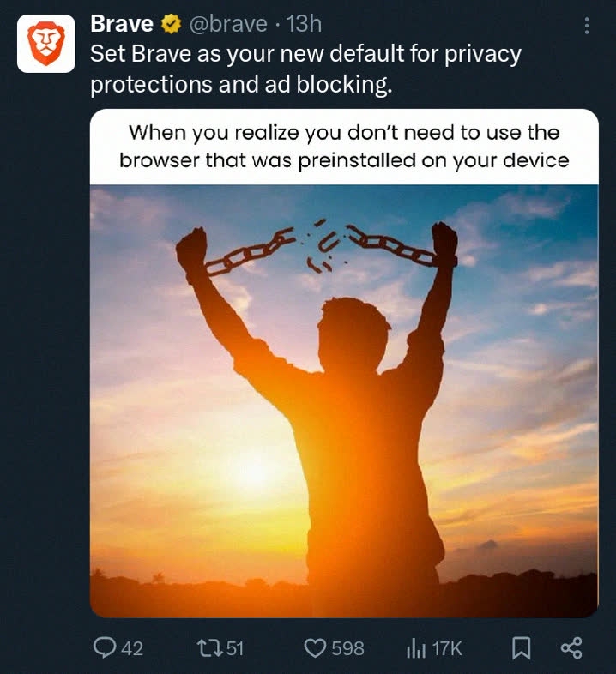This screenshot has width=616, height=674.
Task: Open view analytics bar chart icon
Action: click(x=416, y=648)
